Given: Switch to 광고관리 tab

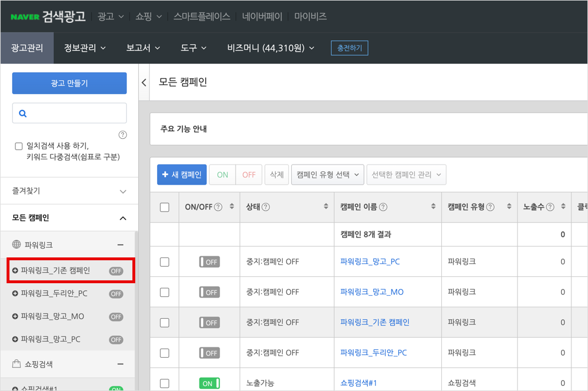Looking at the screenshot, I should pos(27,48).
